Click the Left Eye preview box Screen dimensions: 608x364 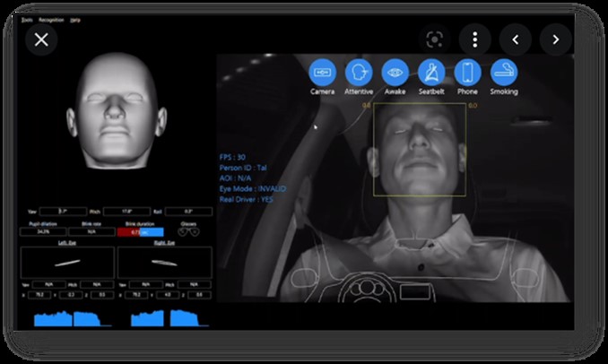[x=67, y=262]
